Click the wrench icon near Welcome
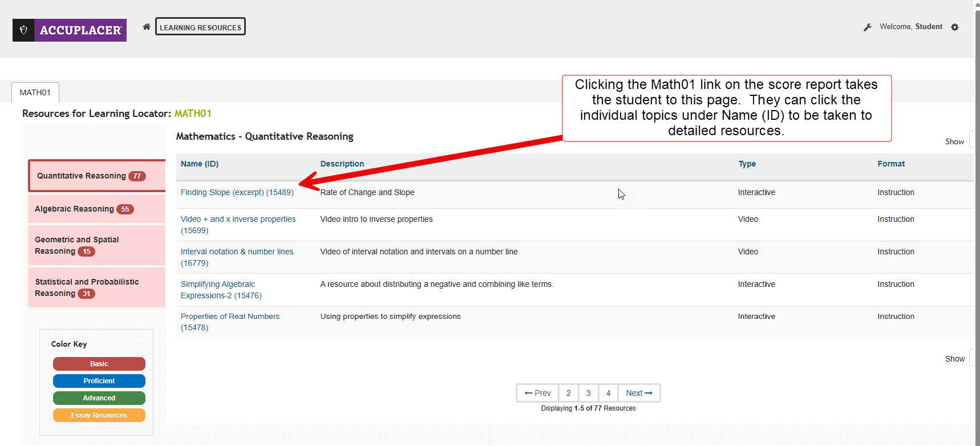 (867, 27)
